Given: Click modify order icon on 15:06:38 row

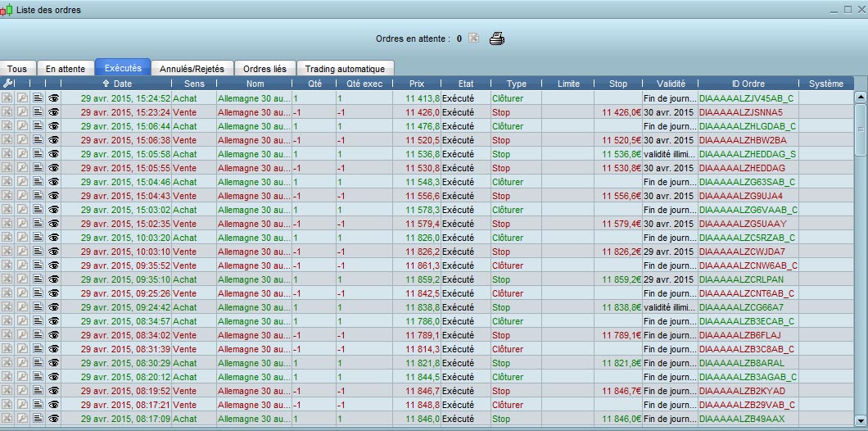Looking at the screenshot, I should click(22, 139).
